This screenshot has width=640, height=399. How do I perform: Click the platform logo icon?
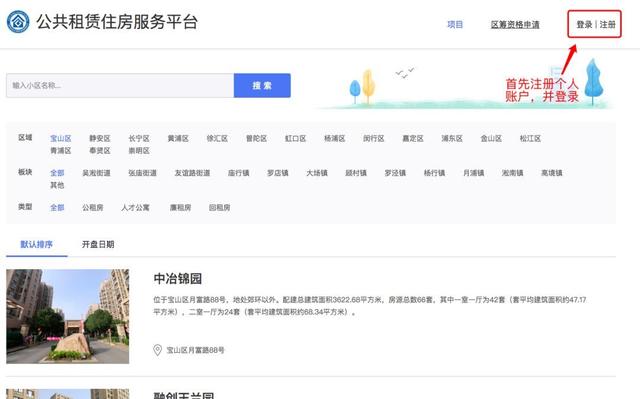pyautogui.click(x=18, y=22)
